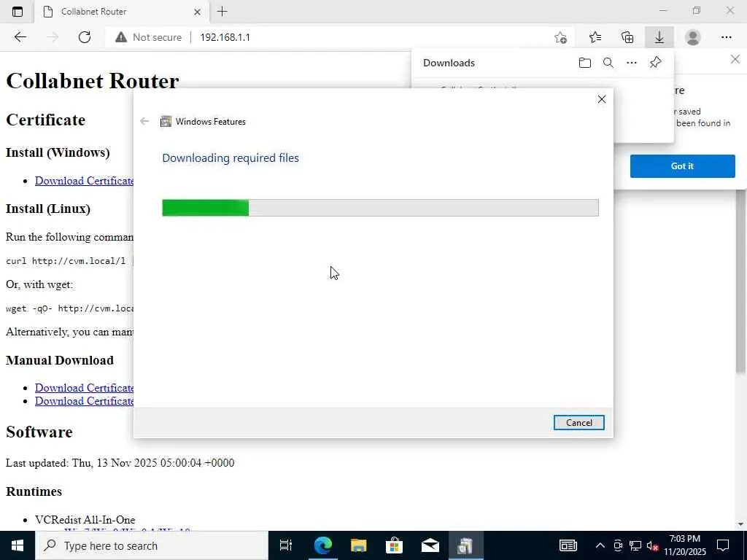
Task: Click first Download Certificate link under Manual Download
Action: (x=85, y=388)
